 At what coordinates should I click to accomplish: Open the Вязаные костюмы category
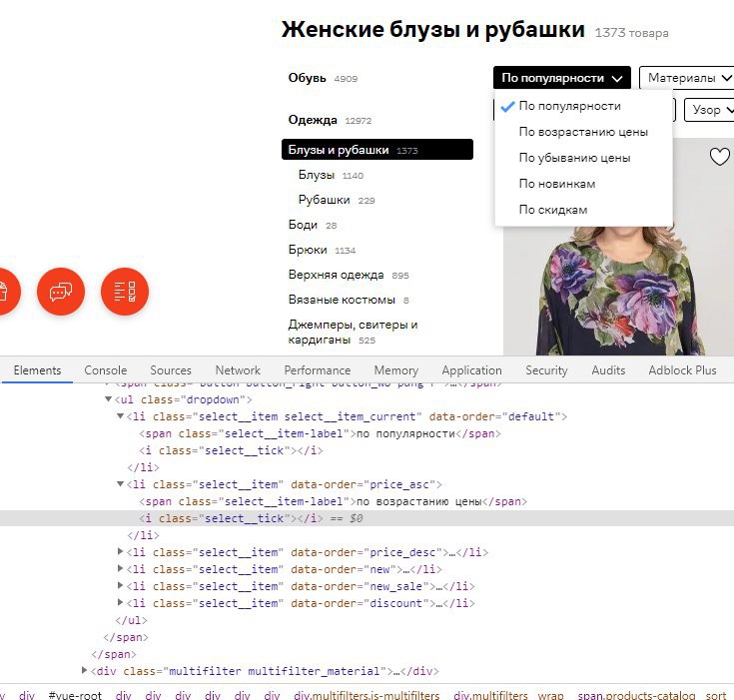click(342, 300)
